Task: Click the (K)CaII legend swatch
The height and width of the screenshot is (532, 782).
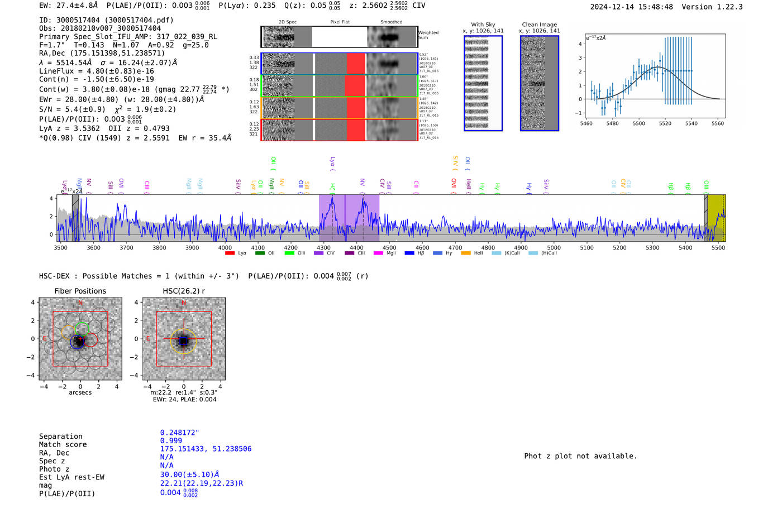Action: [x=496, y=253]
